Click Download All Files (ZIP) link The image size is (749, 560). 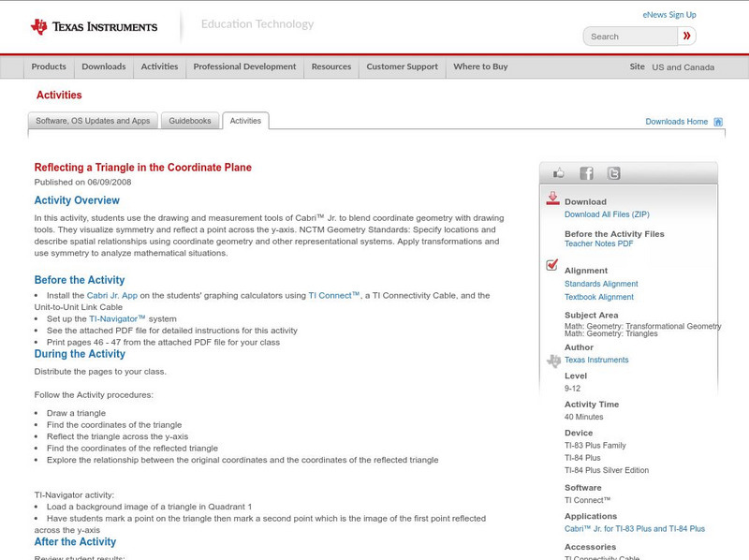607,214
